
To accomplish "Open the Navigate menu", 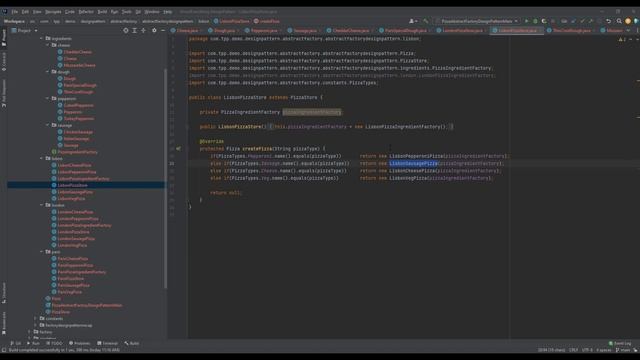I will (53, 12).
